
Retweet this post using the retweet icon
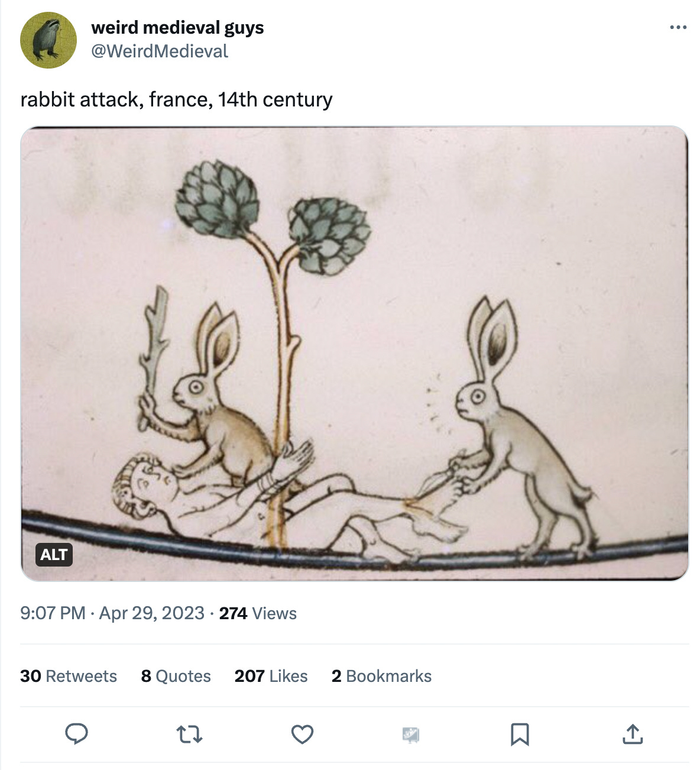pyautogui.click(x=189, y=735)
